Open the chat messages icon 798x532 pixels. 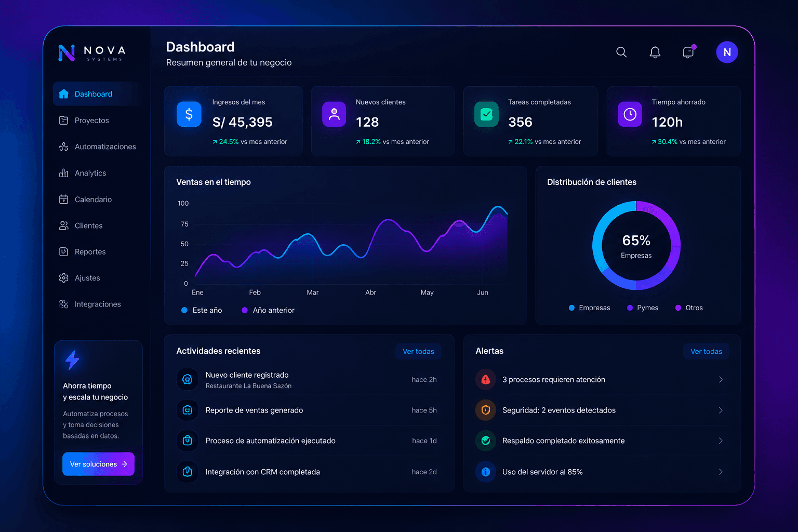[688, 52]
